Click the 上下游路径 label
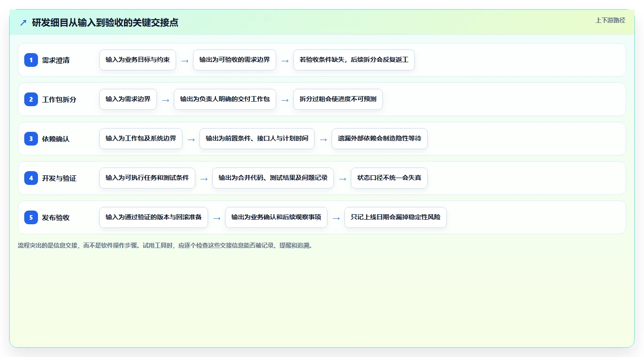The image size is (644, 357). tap(610, 20)
